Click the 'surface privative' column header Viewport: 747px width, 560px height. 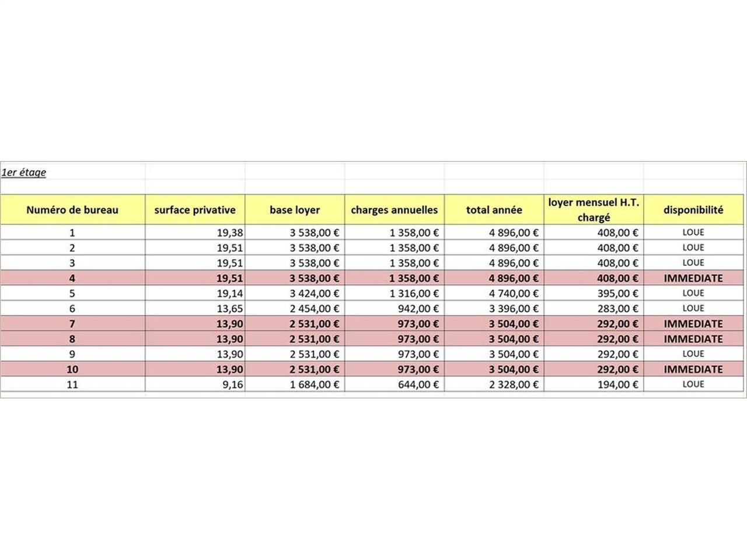[x=195, y=210]
